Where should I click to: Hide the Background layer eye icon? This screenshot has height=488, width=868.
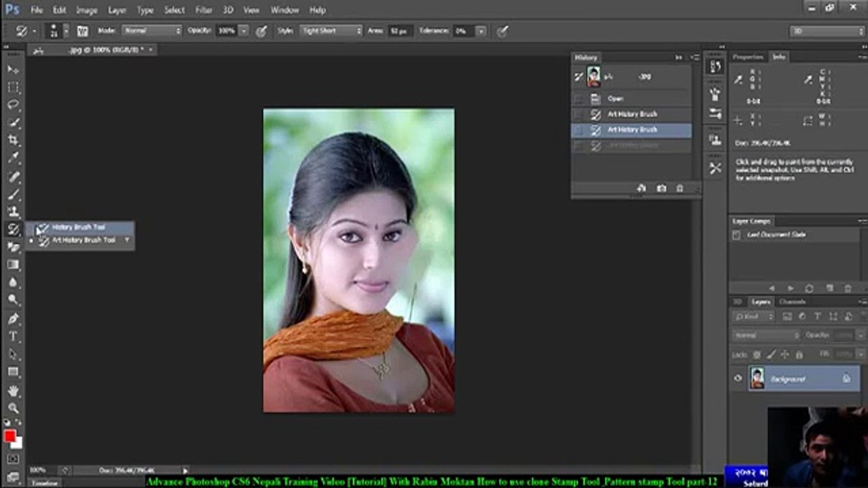[x=738, y=378]
